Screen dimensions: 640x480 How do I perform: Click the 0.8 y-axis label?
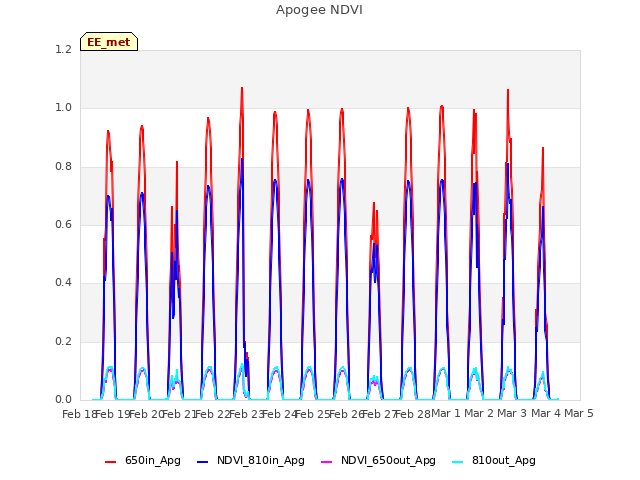tap(63, 167)
